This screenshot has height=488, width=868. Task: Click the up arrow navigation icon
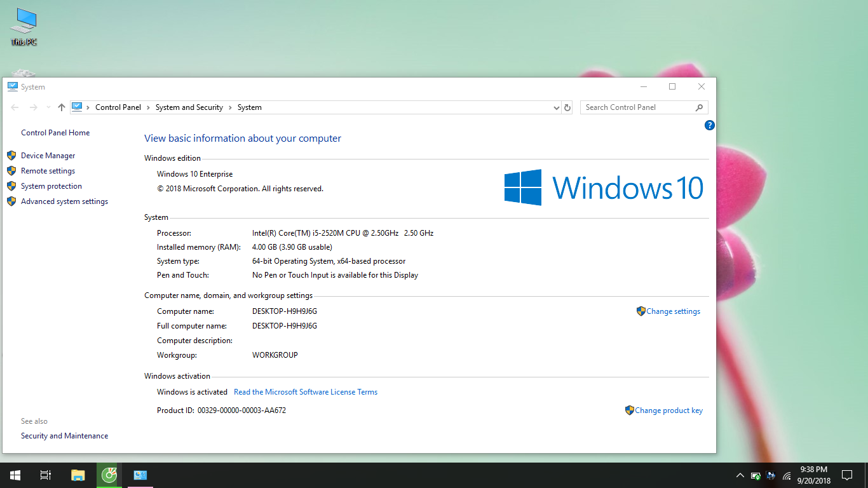click(x=61, y=107)
